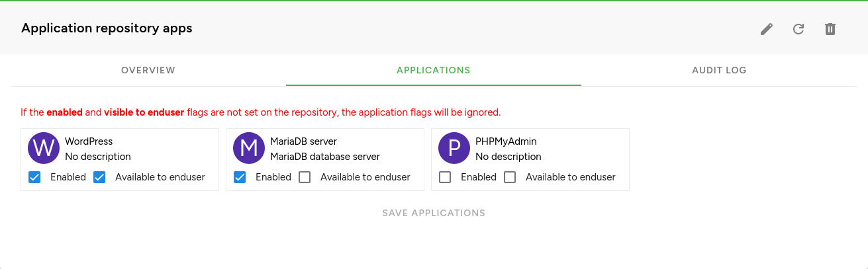Click the Application repository apps title
The image size is (868, 269).
[x=107, y=28]
